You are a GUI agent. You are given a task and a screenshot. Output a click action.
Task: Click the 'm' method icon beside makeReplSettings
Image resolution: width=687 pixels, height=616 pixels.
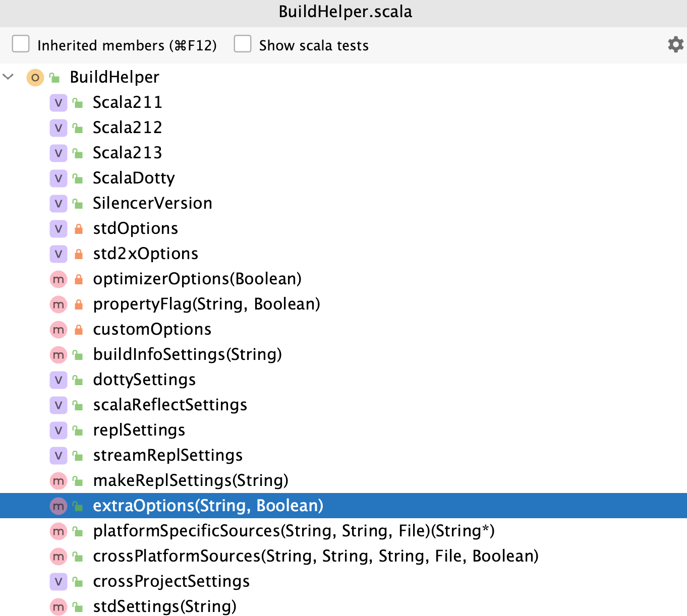tap(59, 480)
